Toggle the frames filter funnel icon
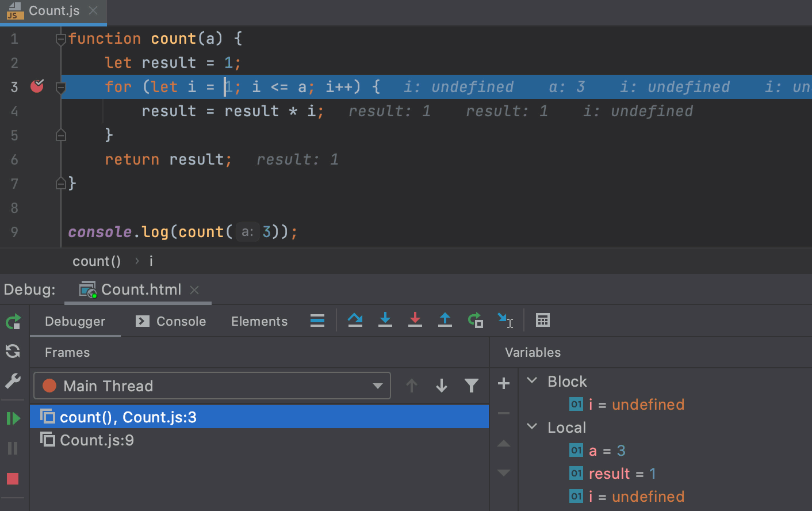Viewport: 812px width, 511px height. tap(471, 386)
